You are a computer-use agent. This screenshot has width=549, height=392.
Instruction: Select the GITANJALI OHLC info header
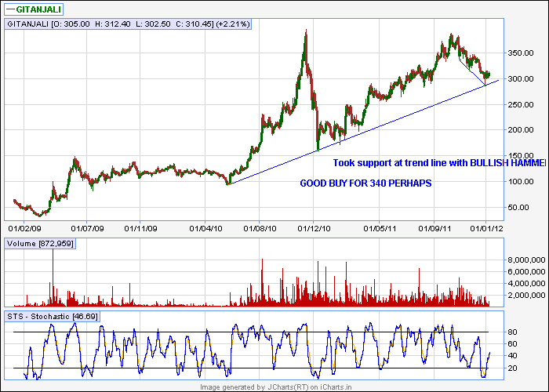click(128, 24)
